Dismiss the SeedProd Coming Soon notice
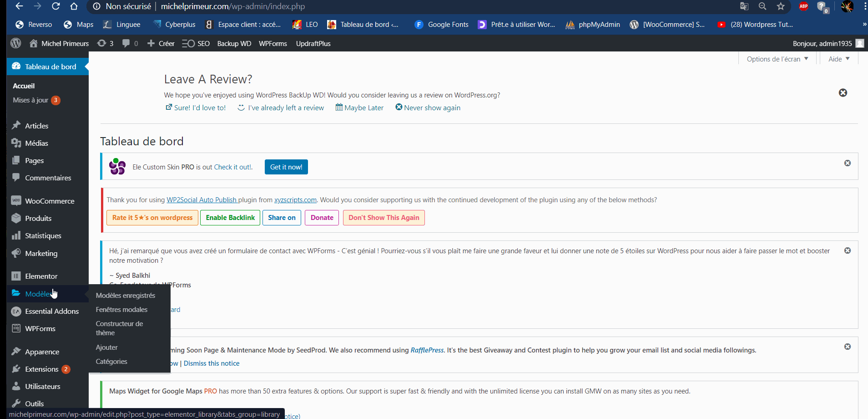The width and height of the screenshot is (868, 419). pyautogui.click(x=848, y=347)
